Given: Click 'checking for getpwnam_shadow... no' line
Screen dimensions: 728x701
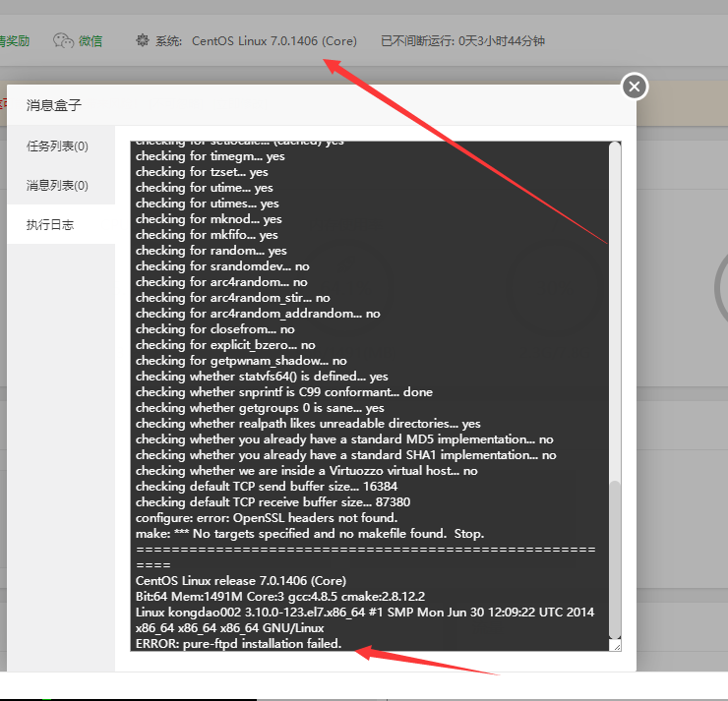Looking at the screenshot, I should (x=241, y=361).
